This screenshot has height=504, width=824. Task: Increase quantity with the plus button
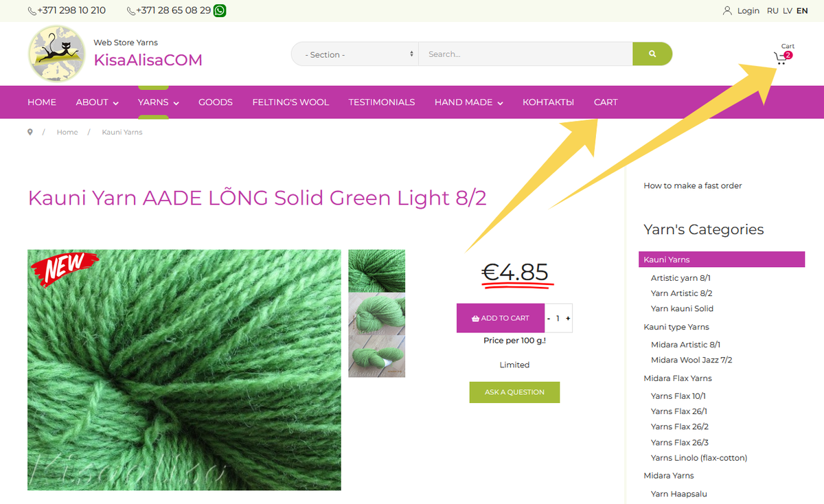tap(568, 319)
